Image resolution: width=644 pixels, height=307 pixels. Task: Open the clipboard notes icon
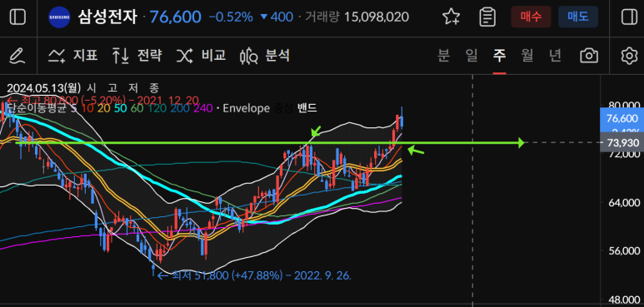pyautogui.click(x=487, y=17)
